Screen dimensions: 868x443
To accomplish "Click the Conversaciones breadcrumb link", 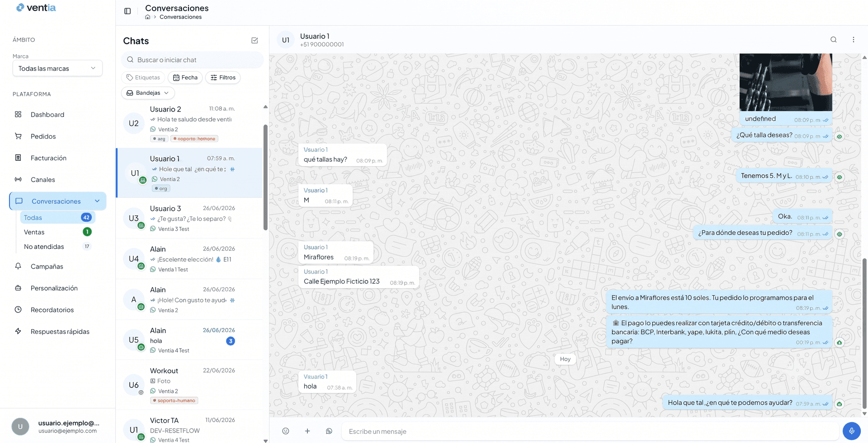I will [180, 17].
